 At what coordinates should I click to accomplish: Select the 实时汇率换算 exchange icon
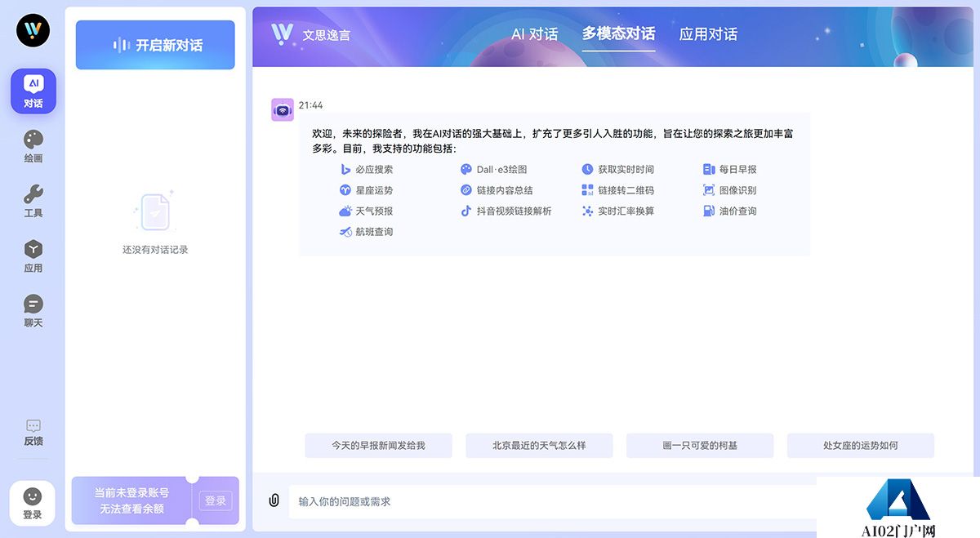(587, 211)
